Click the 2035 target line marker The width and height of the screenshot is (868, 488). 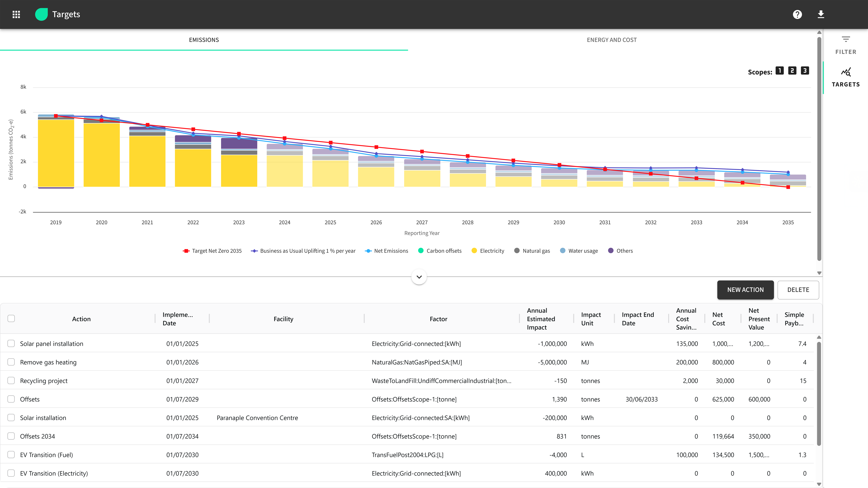coord(788,187)
